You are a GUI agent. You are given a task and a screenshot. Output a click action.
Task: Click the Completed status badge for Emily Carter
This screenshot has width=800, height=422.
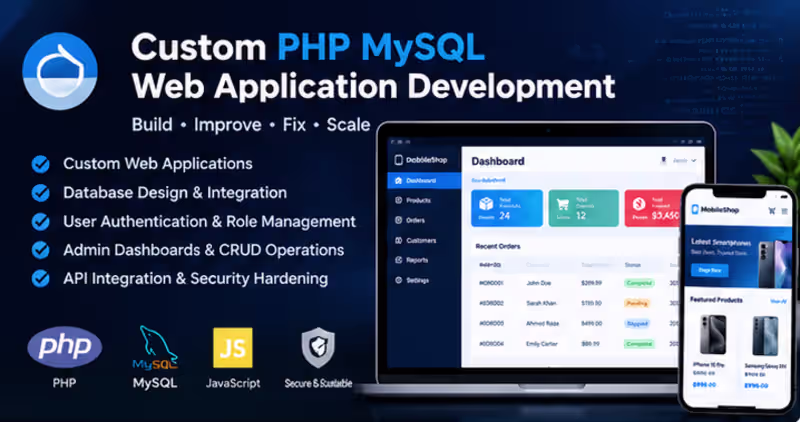click(639, 344)
